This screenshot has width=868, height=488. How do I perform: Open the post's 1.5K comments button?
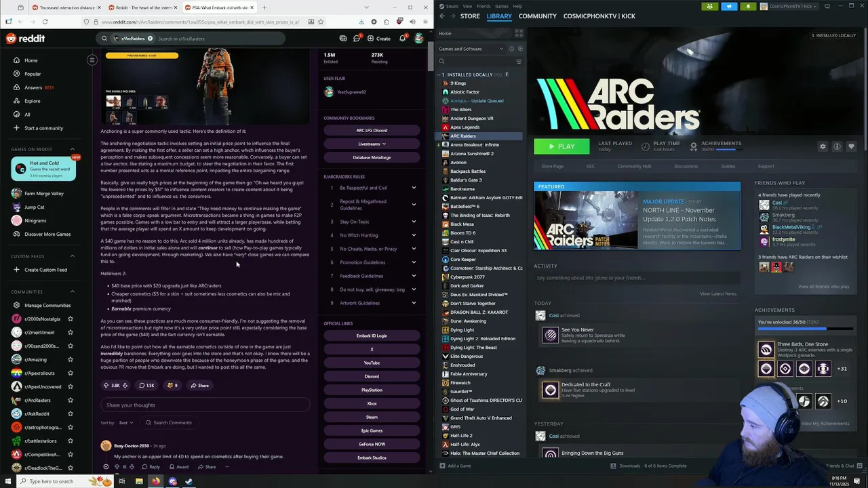click(x=146, y=386)
